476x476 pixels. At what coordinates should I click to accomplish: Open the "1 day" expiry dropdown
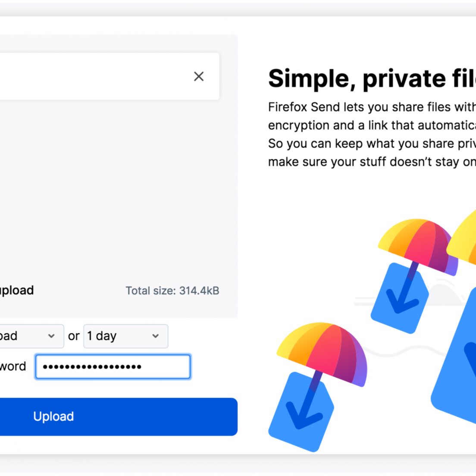tap(125, 336)
